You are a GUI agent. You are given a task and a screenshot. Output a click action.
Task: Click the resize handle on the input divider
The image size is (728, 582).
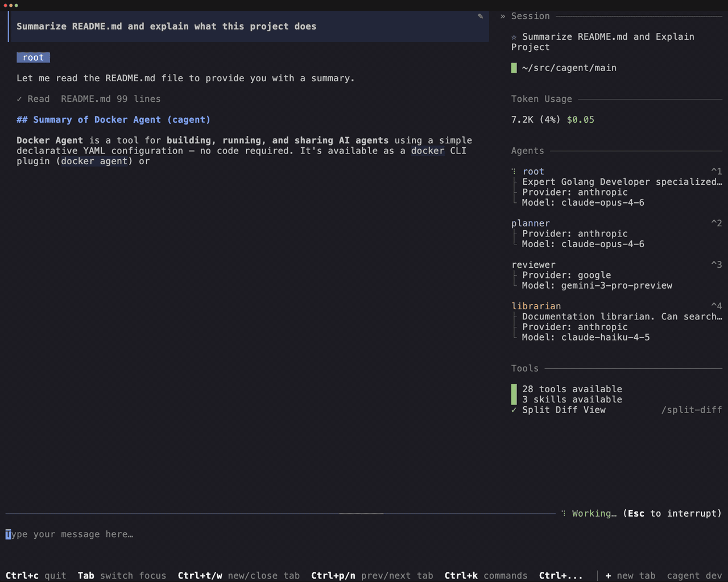pyautogui.click(x=361, y=513)
